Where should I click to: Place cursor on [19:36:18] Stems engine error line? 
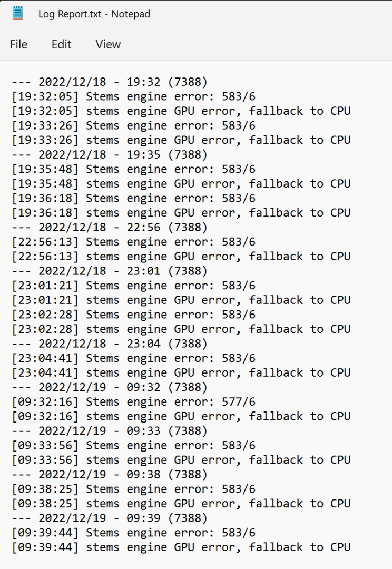134,198
